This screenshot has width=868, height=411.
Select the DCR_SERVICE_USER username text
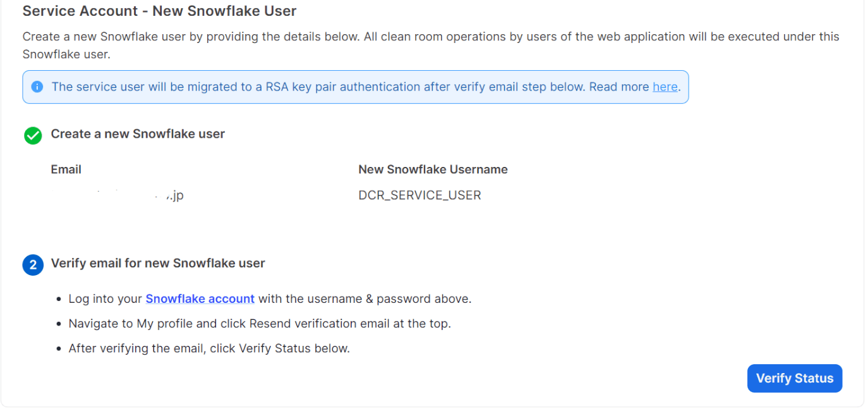pos(419,195)
